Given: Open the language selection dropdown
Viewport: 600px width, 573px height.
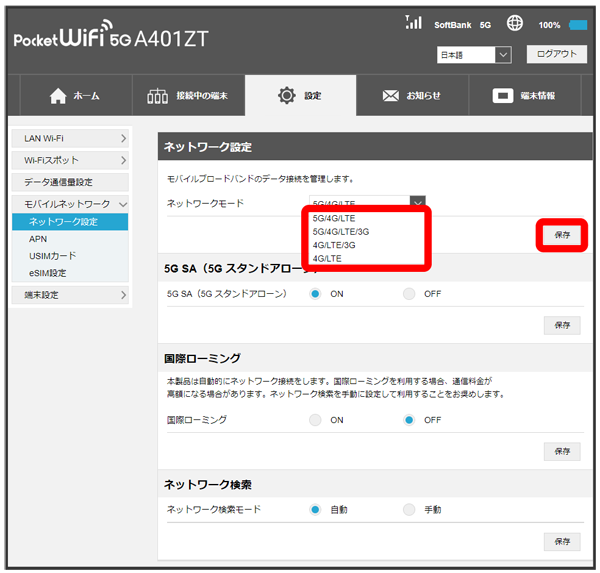Looking at the screenshot, I should tap(474, 55).
